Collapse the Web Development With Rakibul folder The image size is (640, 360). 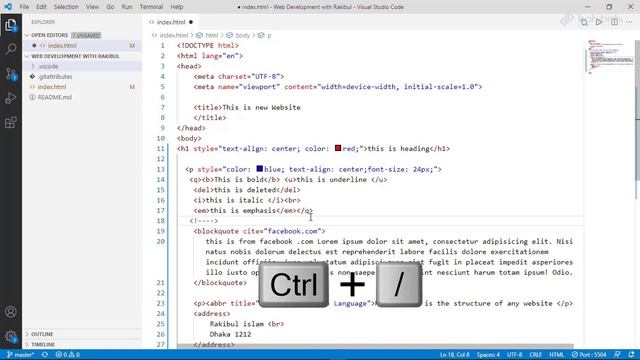point(82,56)
